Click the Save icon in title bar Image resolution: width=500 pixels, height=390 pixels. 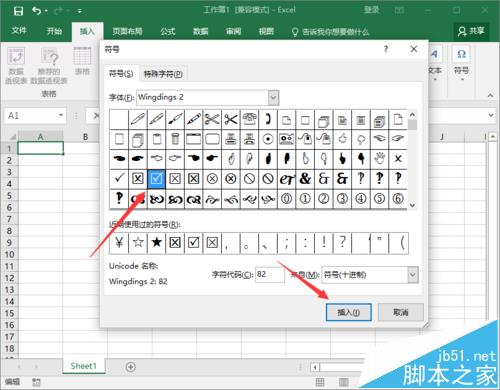click(x=18, y=11)
